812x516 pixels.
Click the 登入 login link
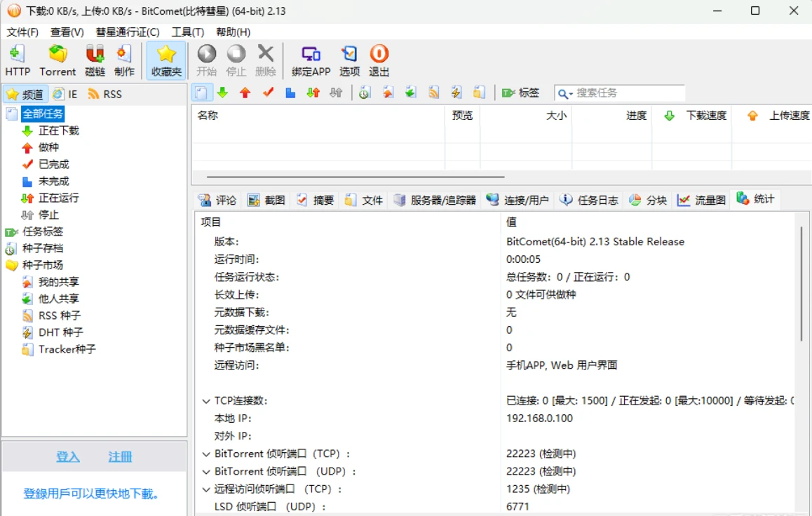68,456
